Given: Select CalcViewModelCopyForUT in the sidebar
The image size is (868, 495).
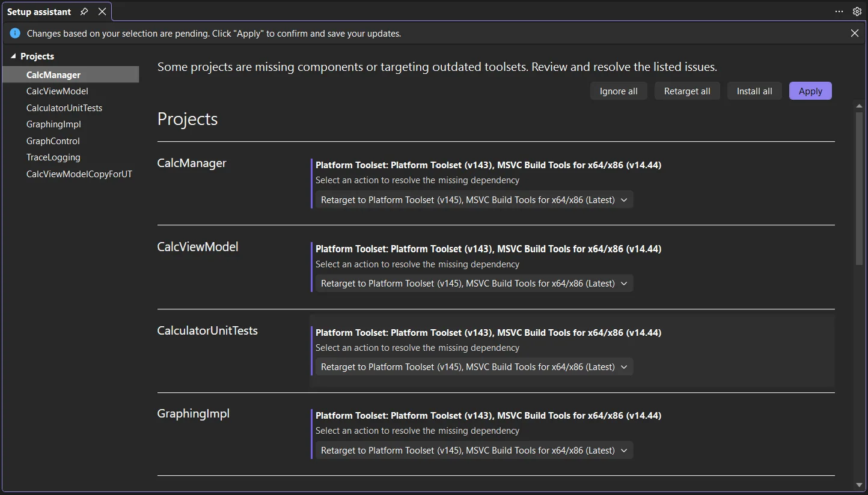Looking at the screenshot, I should click(79, 174).
